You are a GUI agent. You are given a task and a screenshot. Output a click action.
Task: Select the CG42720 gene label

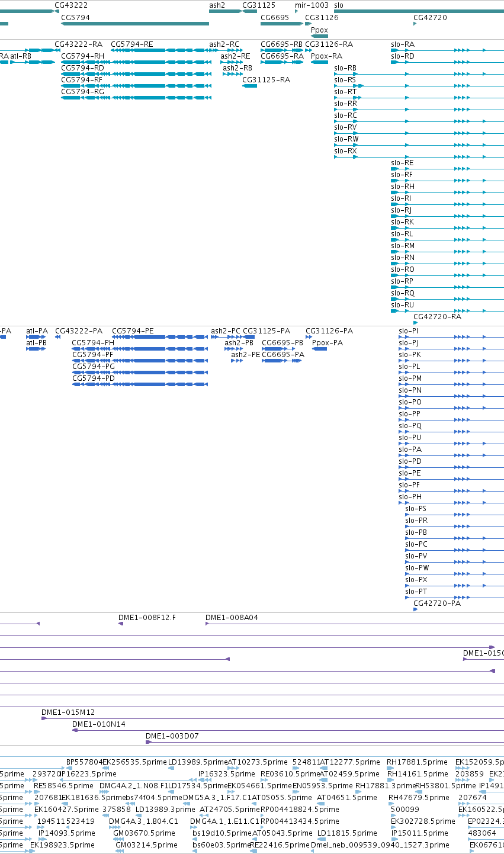[430, 18]
